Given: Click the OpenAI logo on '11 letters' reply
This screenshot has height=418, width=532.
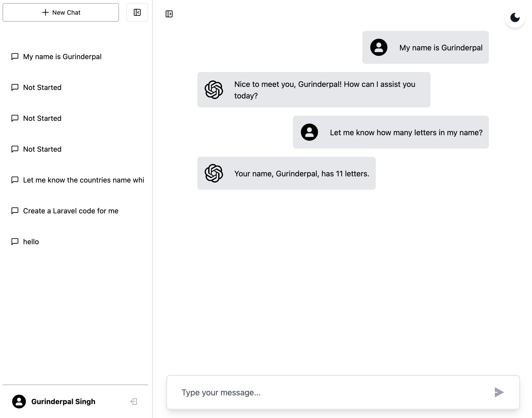Looking at the screenshot, I should (x=214, y=173).
